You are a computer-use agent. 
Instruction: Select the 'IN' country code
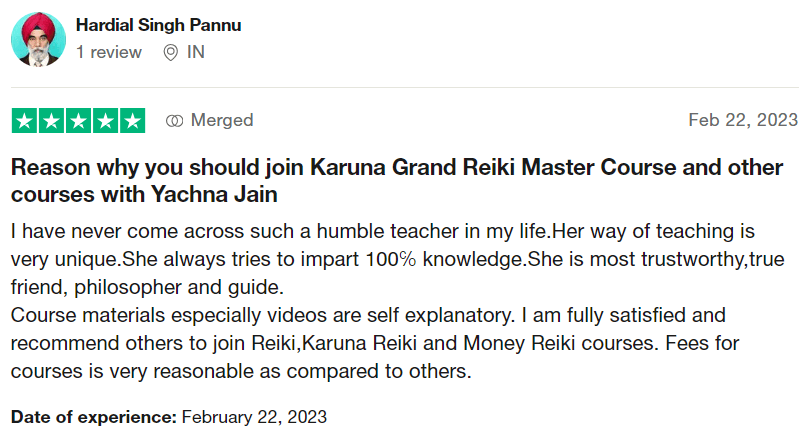tap(196, 52)
